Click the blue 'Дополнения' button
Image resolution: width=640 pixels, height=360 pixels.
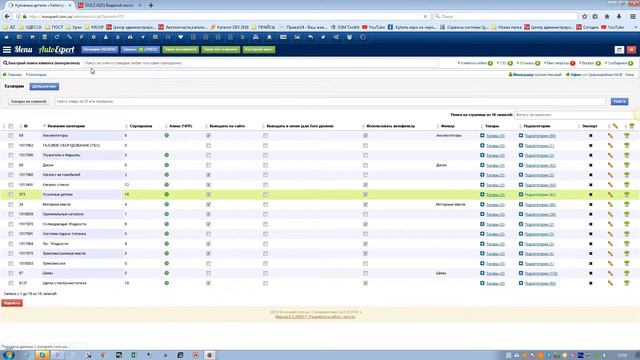[44, 87]
